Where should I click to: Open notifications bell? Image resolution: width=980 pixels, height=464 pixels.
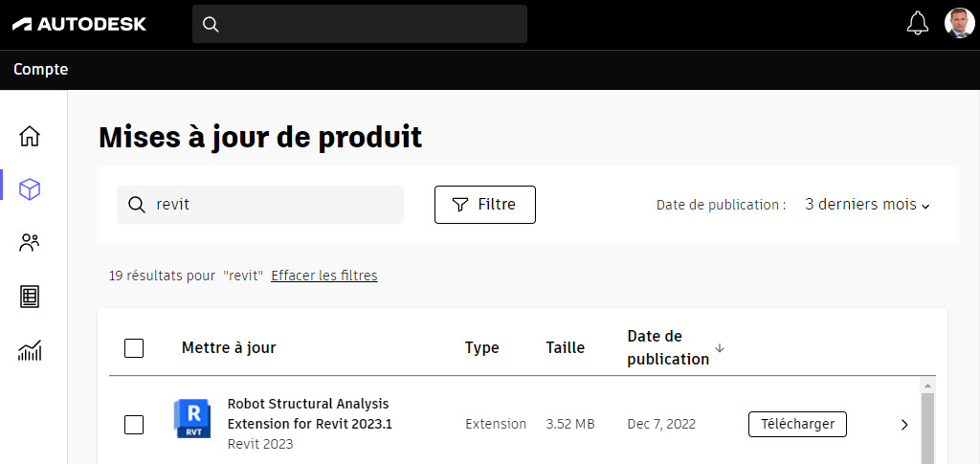(918, 24)
